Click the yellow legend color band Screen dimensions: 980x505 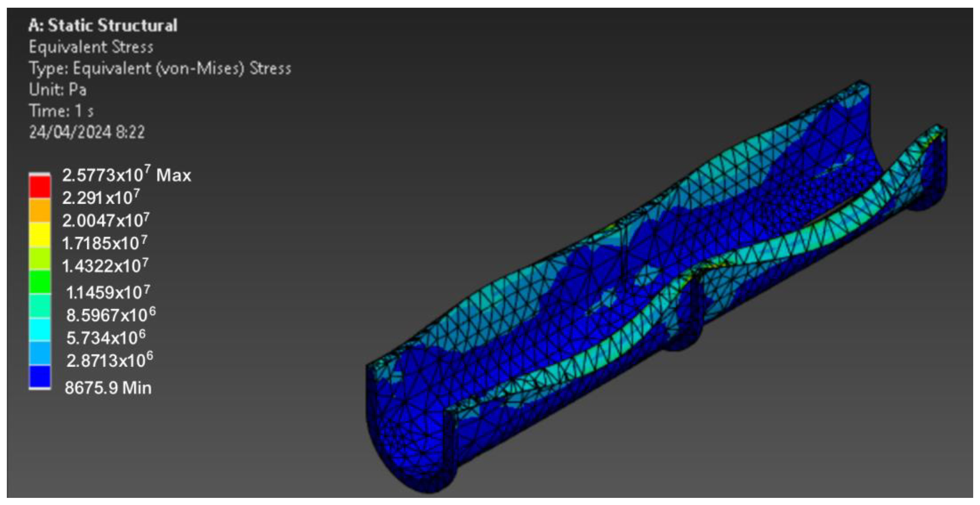tap(39, 235)
